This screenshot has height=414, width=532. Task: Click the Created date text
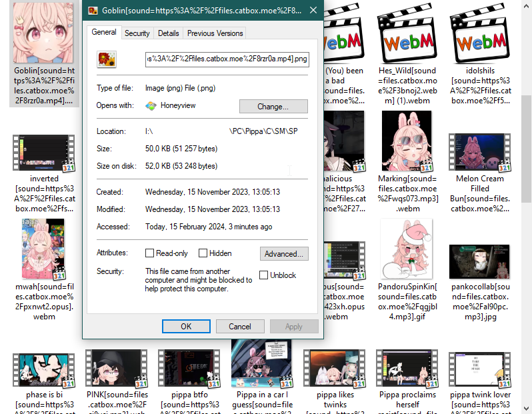coord(213,192)
